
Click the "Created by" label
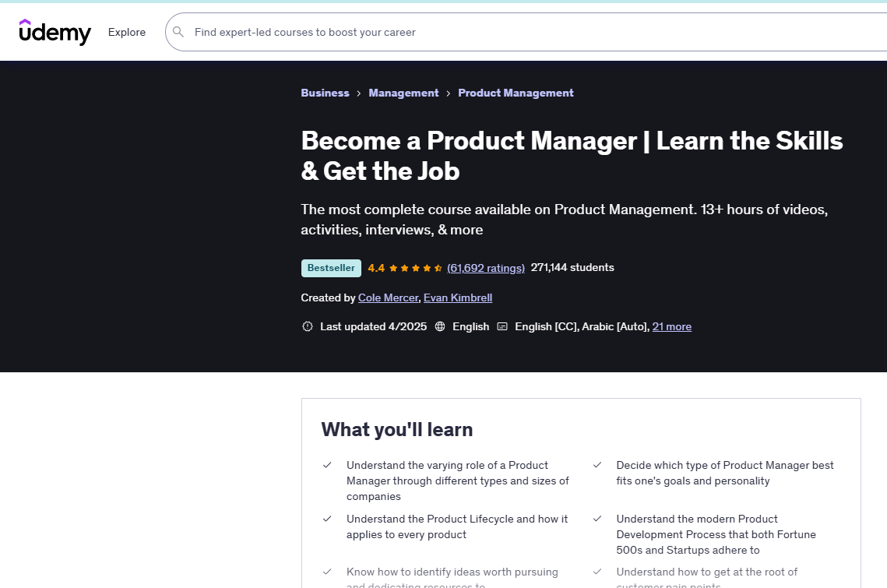tap(328, 298)
